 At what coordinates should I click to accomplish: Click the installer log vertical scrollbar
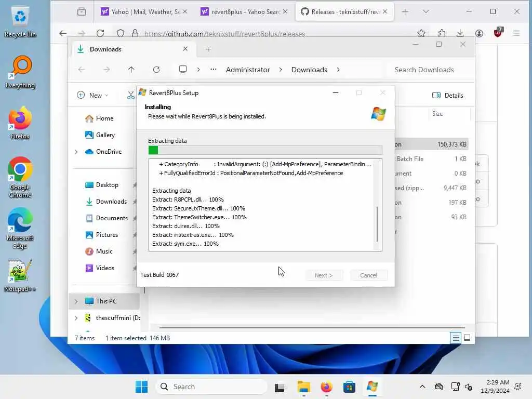pos(377,224)
